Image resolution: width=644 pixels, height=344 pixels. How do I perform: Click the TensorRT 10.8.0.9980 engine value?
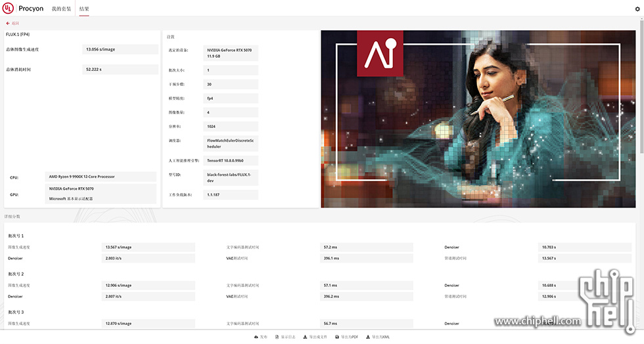(x=231, y=160)
